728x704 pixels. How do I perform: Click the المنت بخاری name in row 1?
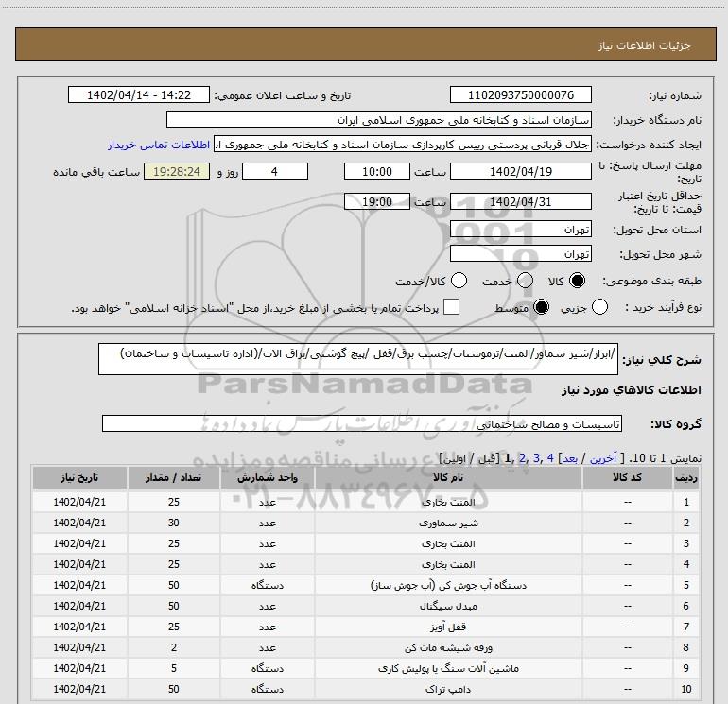click(x=448, y=502)
